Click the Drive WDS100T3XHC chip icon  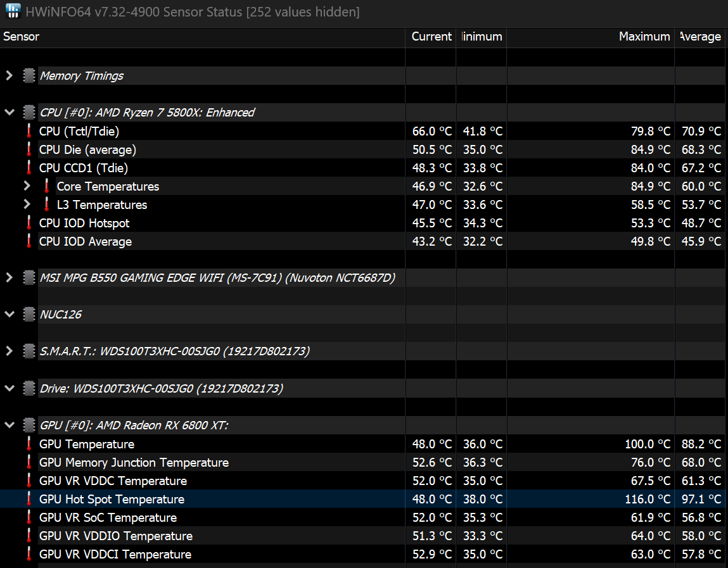point(29,388)
